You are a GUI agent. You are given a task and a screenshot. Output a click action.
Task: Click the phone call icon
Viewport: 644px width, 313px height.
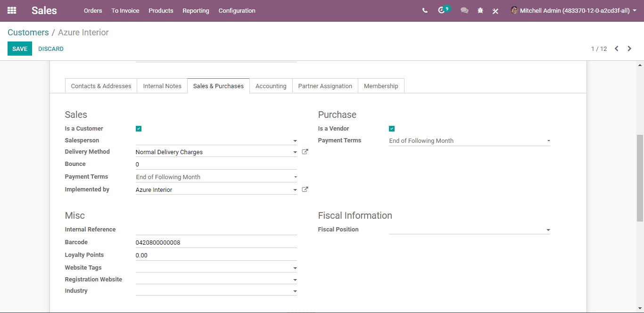(x=425, y=10)
